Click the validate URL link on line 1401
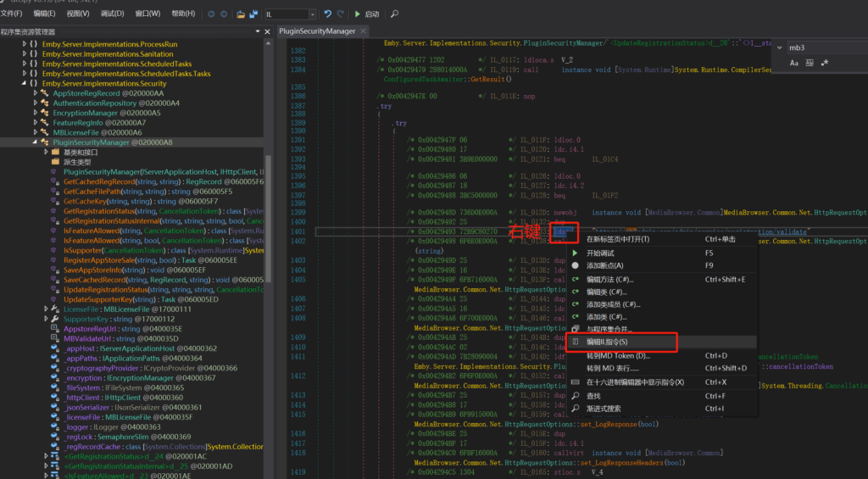868x479 pixels. point(701,231)
